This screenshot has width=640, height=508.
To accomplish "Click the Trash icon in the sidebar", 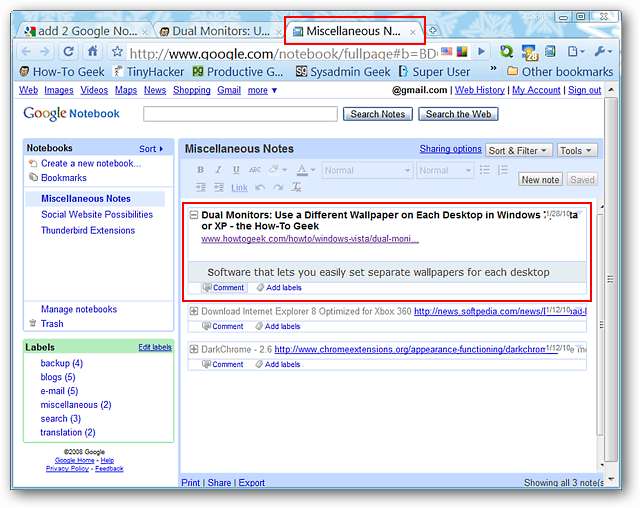I will click(33, 323).
